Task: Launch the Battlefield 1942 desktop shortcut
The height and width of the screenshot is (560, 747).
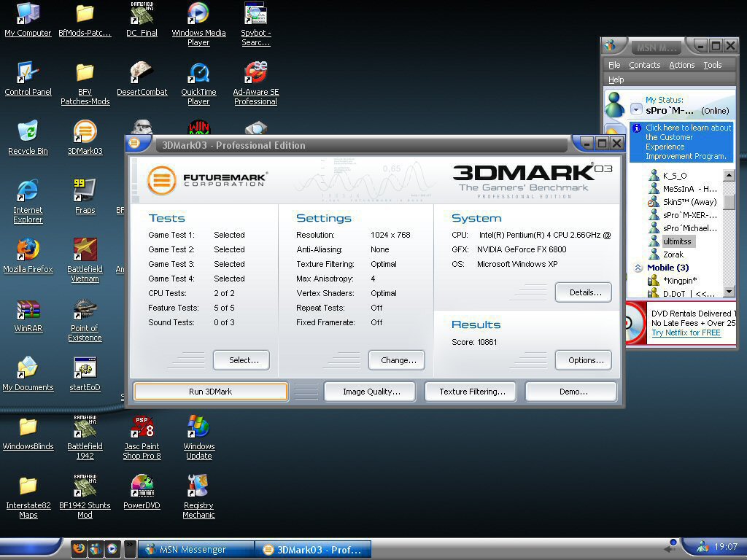Action: pyautogui.click(x=85, y=437)
